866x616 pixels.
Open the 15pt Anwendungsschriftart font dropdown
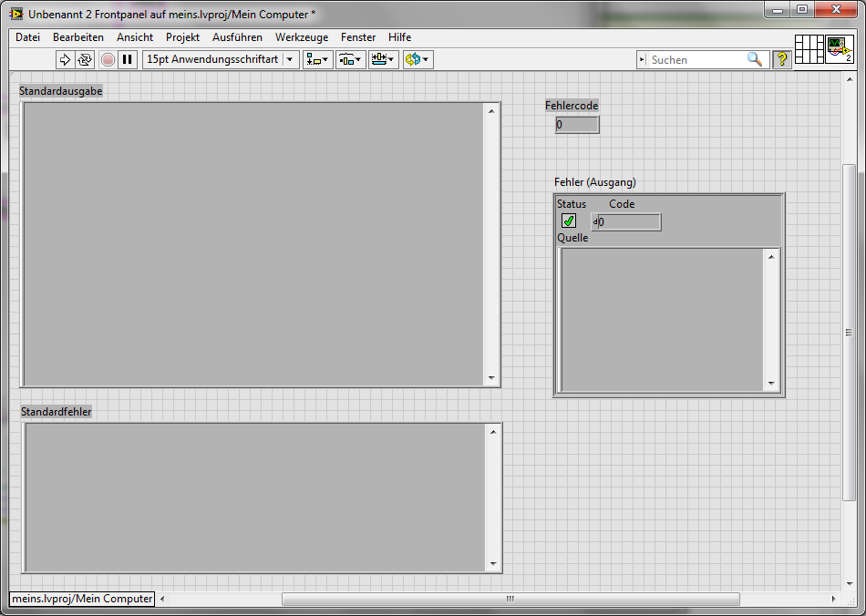click(221, 59)
